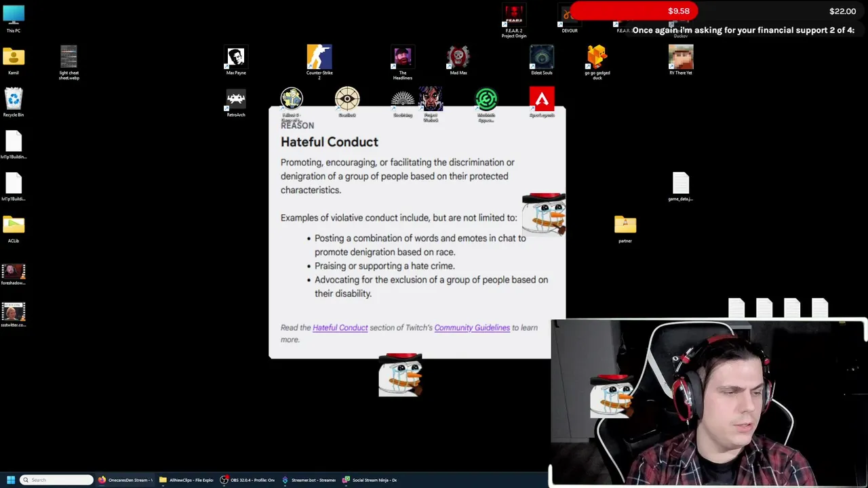The image size is (868, 488).
Task: Switch to Firefox OnecaresDen Stream window
Action: 126,480
